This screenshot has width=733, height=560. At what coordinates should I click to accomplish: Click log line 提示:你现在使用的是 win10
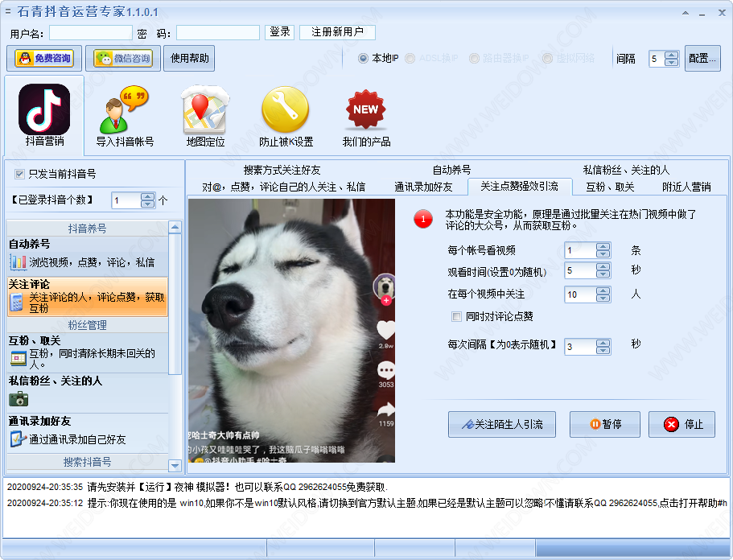367,503
